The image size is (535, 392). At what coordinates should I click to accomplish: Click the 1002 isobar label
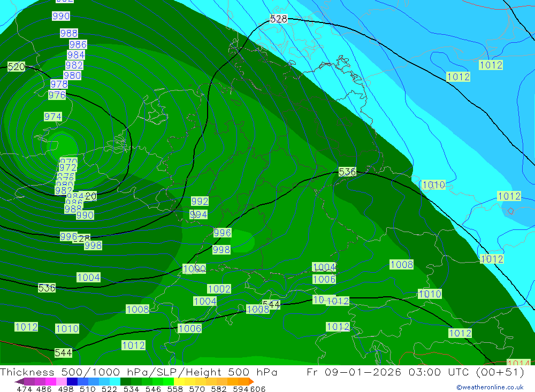(219, 289)
